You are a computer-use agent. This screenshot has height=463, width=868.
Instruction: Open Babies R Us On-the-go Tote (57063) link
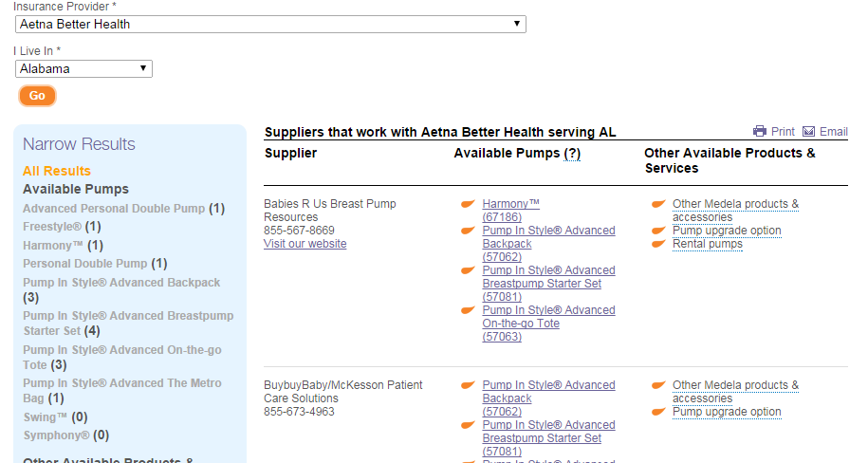[x=548, y=324]
